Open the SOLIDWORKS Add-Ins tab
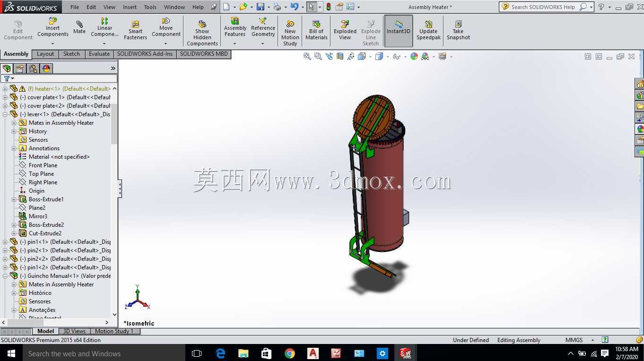644x361 pixels. point(145,54)
